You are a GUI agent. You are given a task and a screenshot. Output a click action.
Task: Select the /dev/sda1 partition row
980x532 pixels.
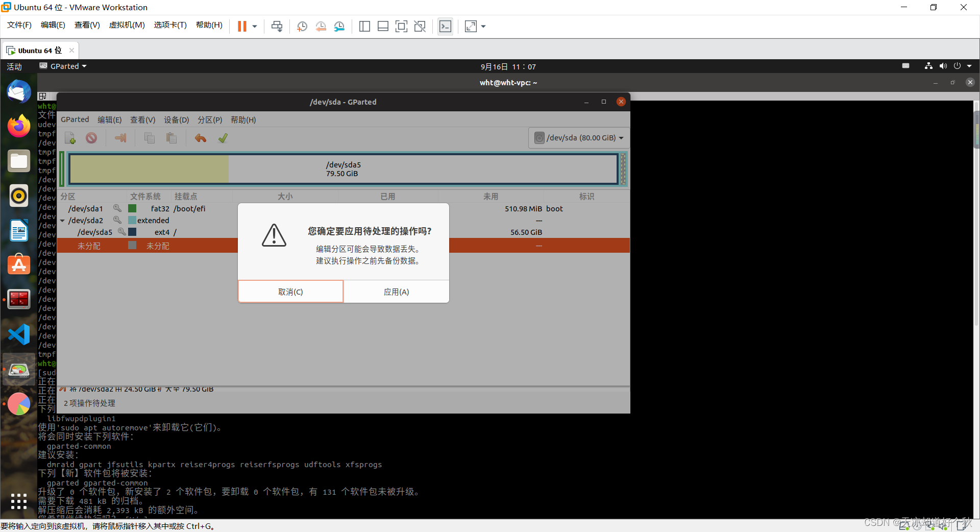point(344,208)
